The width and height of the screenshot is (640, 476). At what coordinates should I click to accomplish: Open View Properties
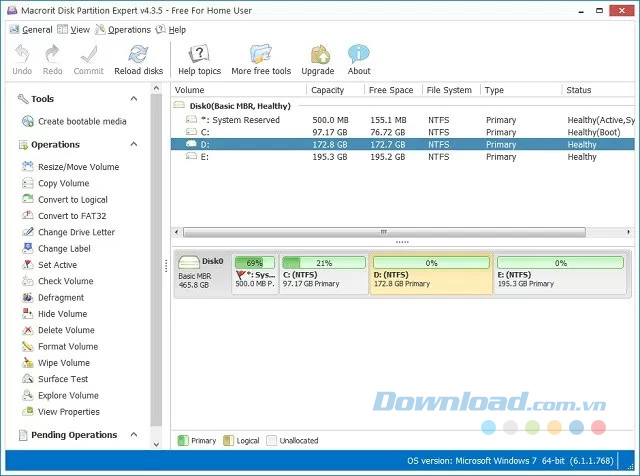click(61, 412)
